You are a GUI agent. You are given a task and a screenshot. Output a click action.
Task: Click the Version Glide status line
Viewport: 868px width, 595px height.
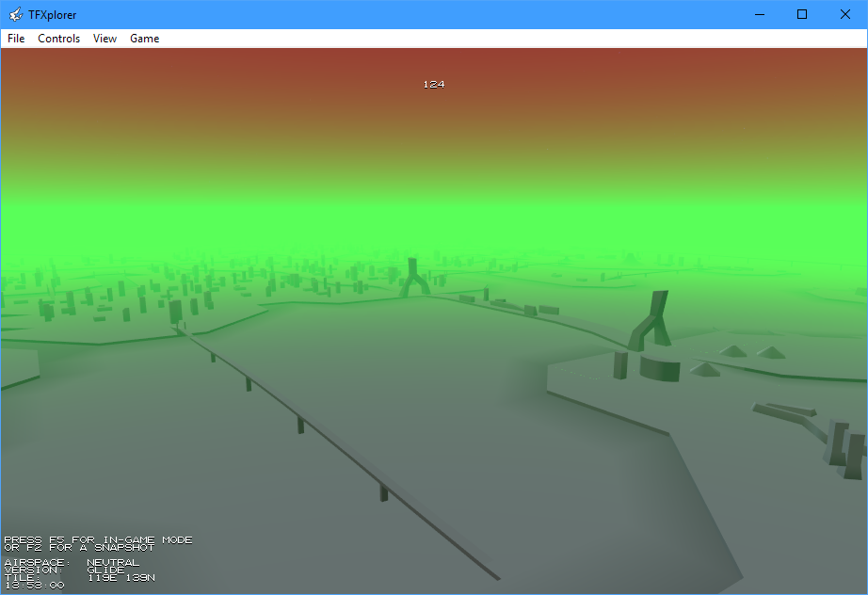tap(64, 570)
